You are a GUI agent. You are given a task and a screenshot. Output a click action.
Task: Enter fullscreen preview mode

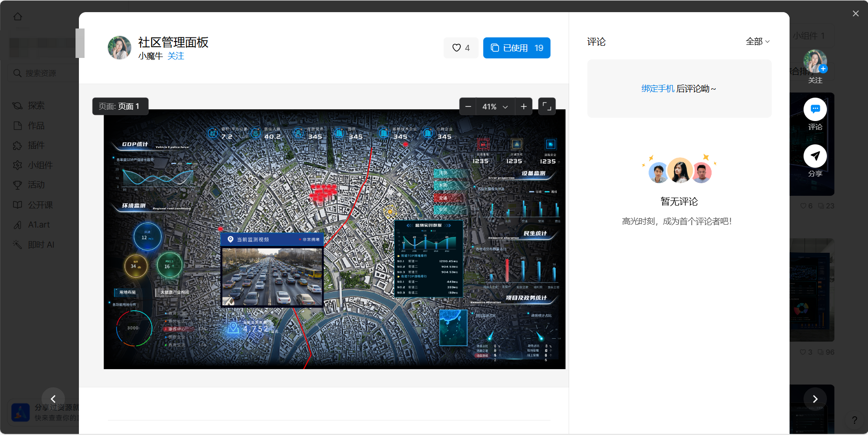[x=547, y=107]
